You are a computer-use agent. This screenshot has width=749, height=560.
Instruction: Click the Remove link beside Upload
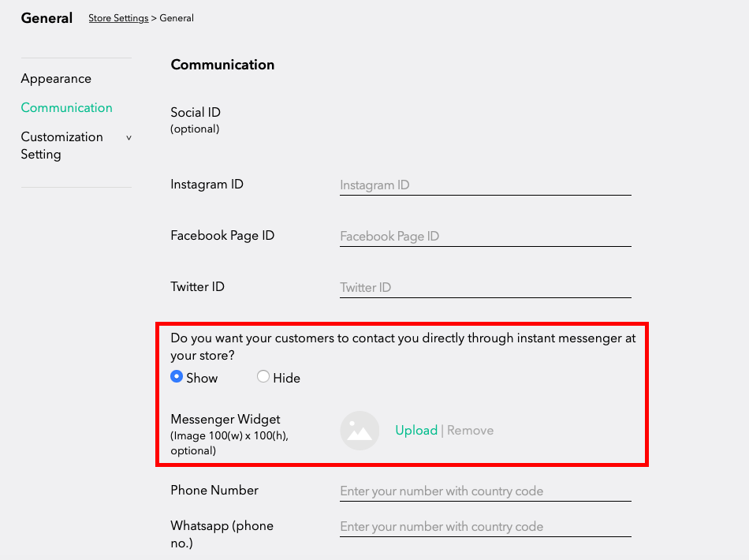(x=470, y=431)
